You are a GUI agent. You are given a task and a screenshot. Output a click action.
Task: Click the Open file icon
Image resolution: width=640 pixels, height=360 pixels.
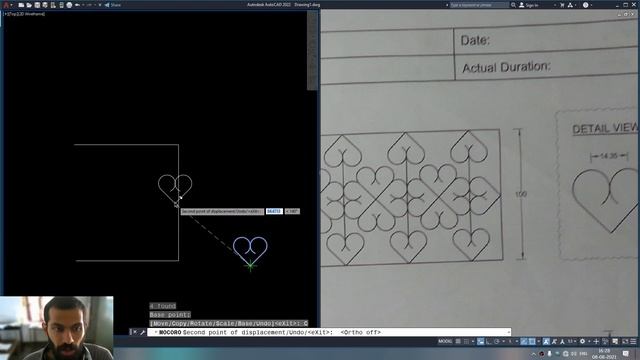[29, 5]
